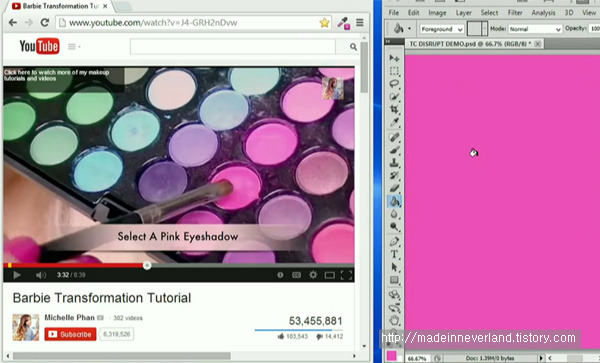Screen dimensions: 600x363
Task: Click the color picker extension icon in Chrome
Action: (343, 23)
